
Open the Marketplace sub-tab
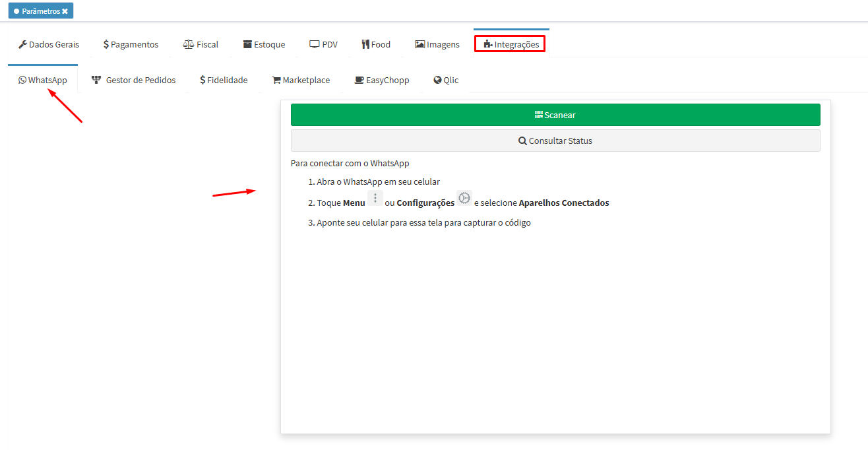click(301, 80)
